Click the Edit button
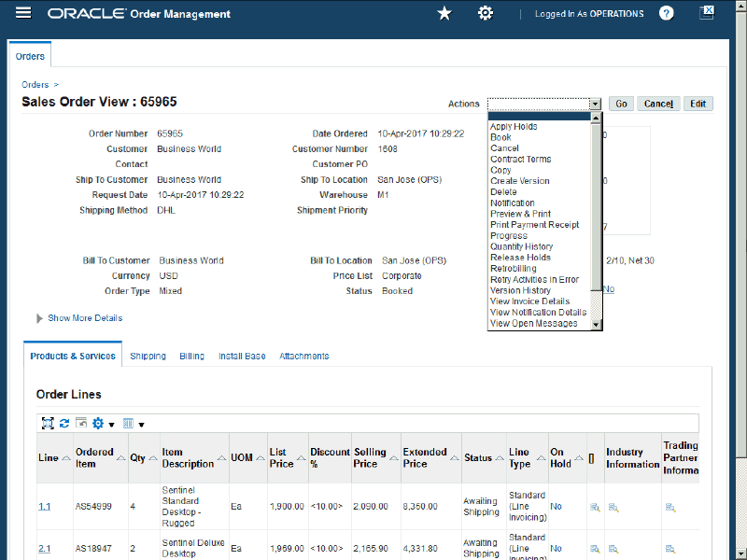The width and height of the screenshot is (747, 560). [x=698, y=104]
